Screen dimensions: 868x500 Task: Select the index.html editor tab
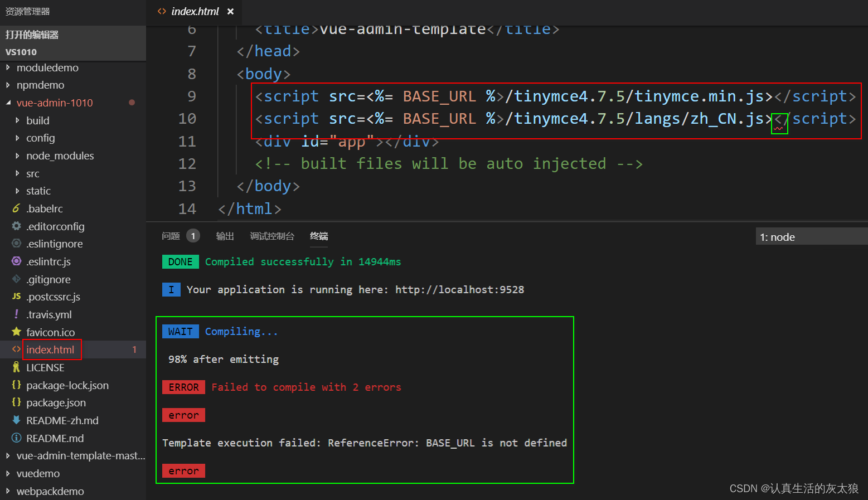[195, 12]
